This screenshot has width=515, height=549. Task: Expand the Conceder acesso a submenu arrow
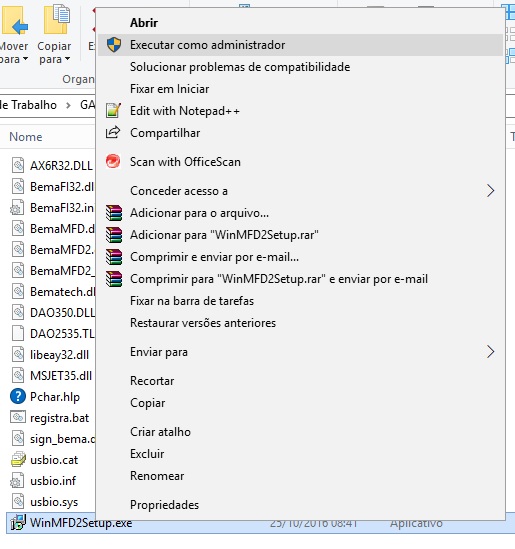490,191
